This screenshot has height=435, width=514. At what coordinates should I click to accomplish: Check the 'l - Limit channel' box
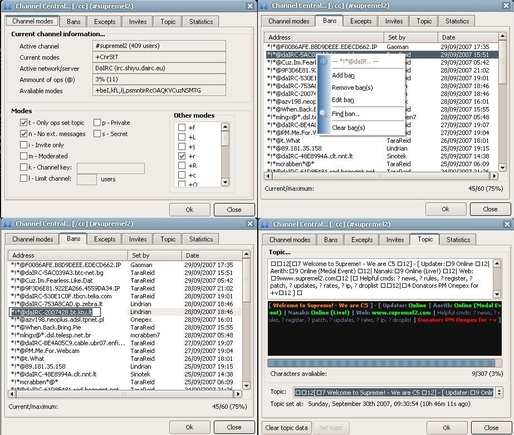(24, 178)
